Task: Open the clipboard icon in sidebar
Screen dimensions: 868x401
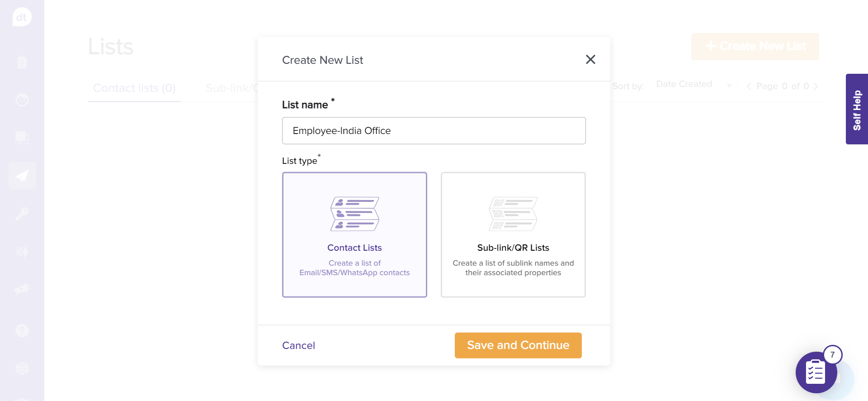Action: 22,62
